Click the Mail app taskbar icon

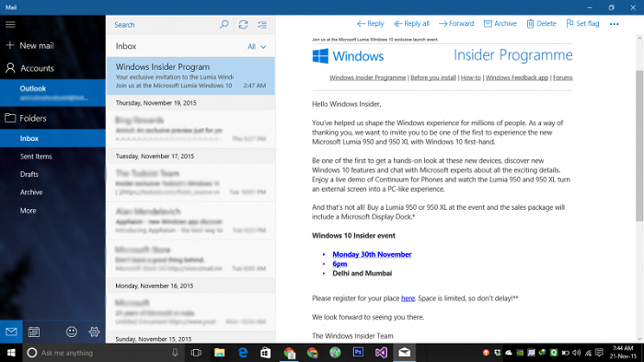tap(404, 353)
